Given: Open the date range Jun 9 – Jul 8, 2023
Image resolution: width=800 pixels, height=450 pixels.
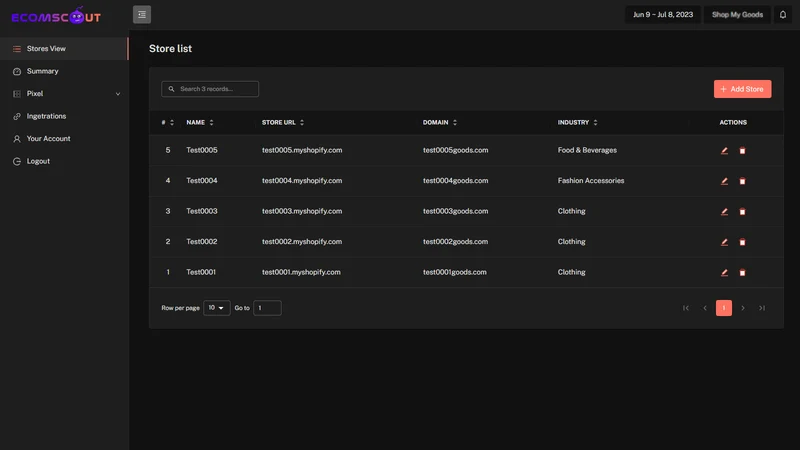Looking at the screenshot, I should pos(663,14).
